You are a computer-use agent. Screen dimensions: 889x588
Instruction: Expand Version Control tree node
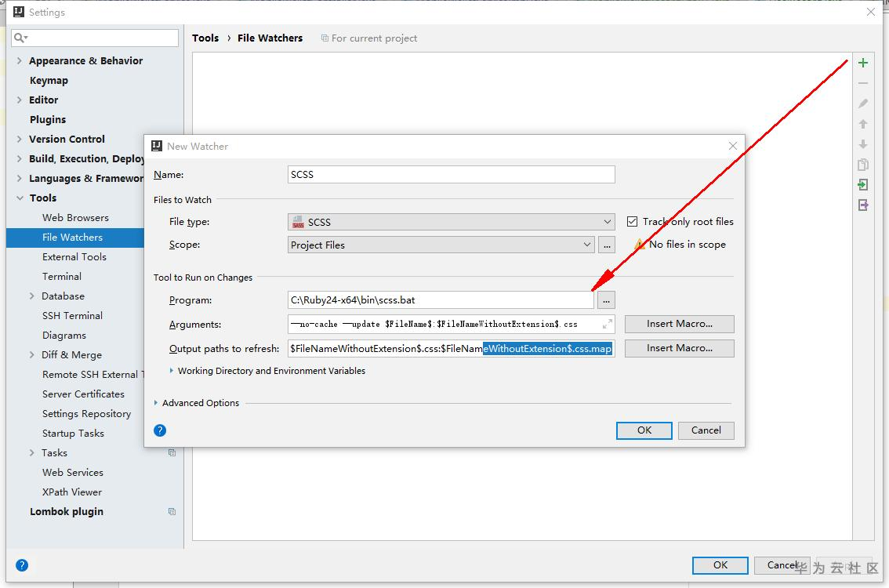(20, 139)
